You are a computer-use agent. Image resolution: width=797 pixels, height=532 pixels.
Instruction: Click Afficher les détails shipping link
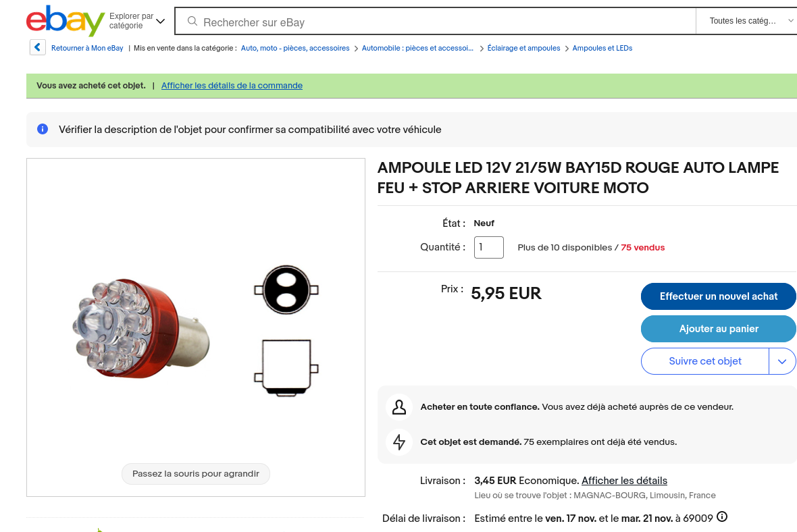point(624,481)
